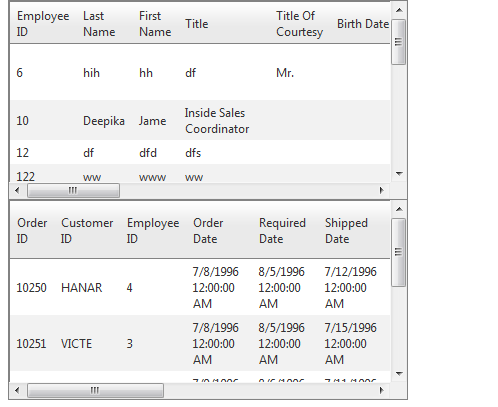Screen dimensions: 498x407
Task: Click the Shipped Date column header
Action: click(347, 231)
